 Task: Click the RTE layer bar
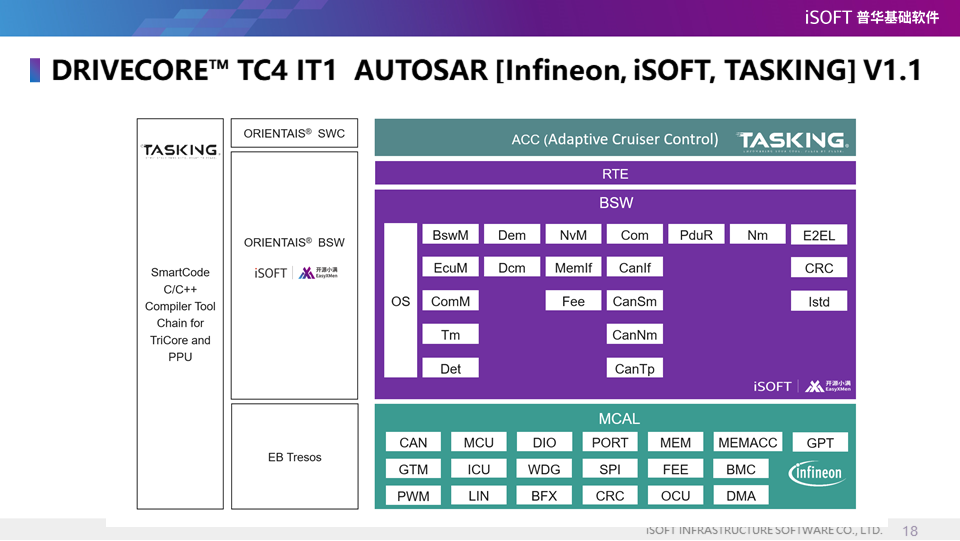(x=615, y=173)
